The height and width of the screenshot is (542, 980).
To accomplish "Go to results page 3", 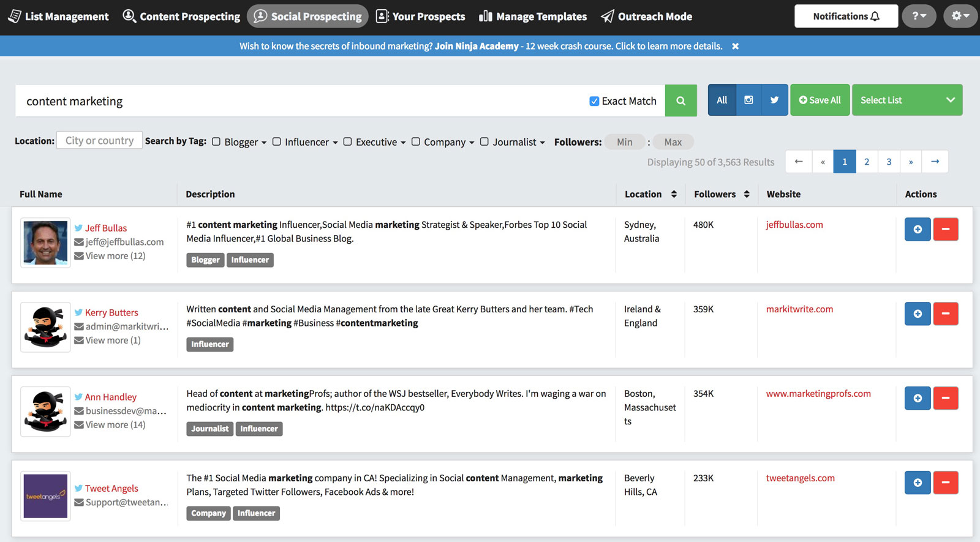I will tap(889, 162).
